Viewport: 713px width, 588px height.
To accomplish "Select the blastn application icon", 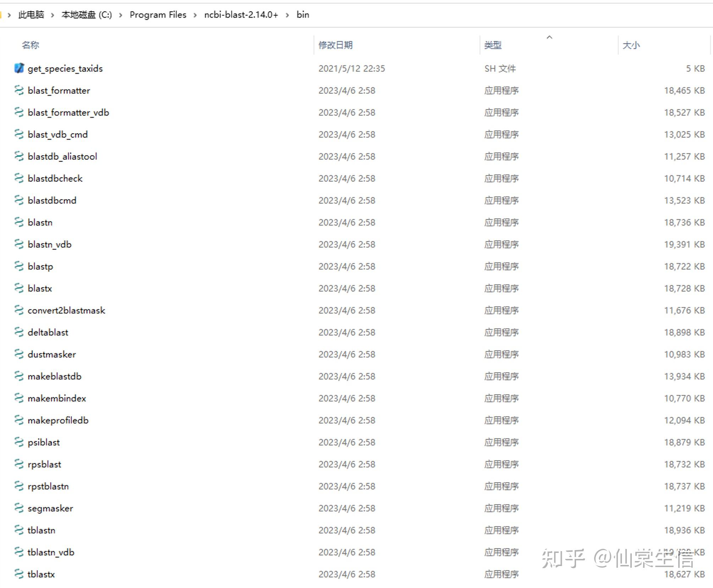I will [x=19, y=222].
